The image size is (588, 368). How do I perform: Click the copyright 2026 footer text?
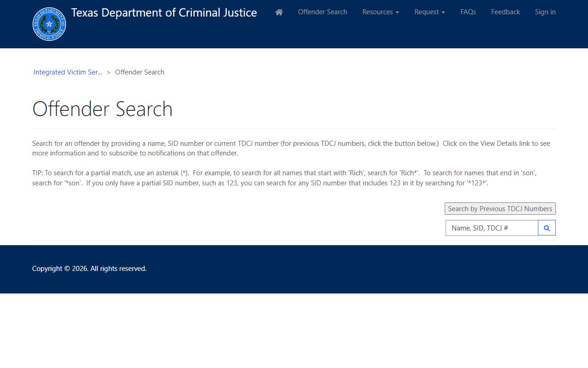click(x=90, y=269)
